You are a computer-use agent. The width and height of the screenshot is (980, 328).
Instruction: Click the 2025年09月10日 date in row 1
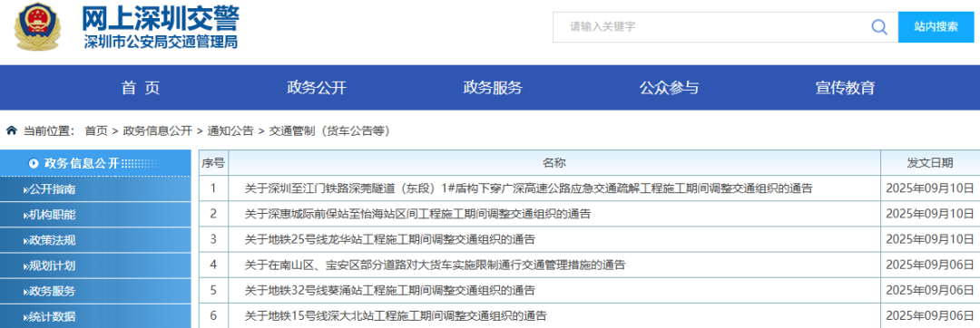tap(930, 188)
